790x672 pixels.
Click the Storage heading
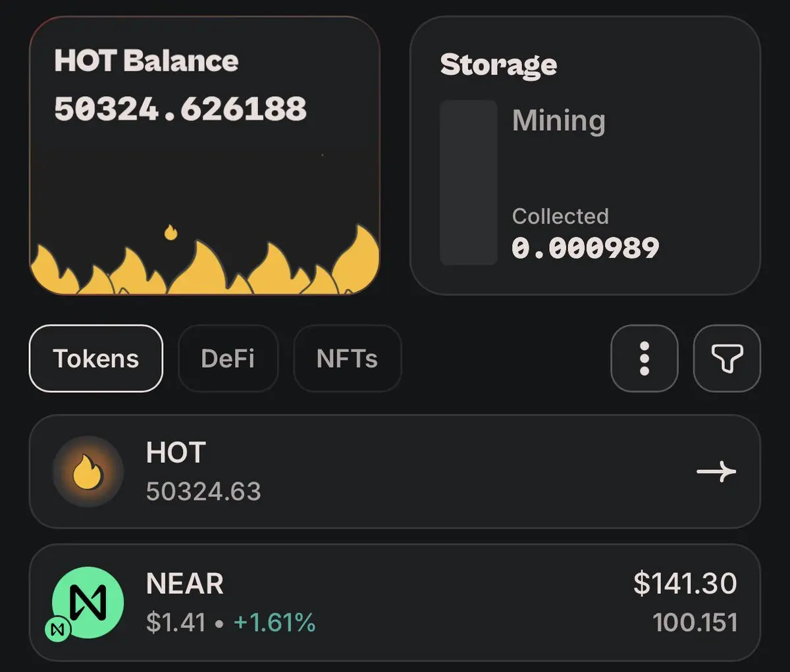(x=498, y=65)
